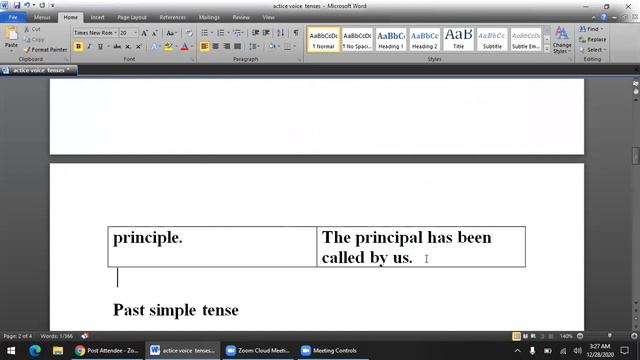Shrink the font size
Screen dimensions: 640x360
pos(155,33)
